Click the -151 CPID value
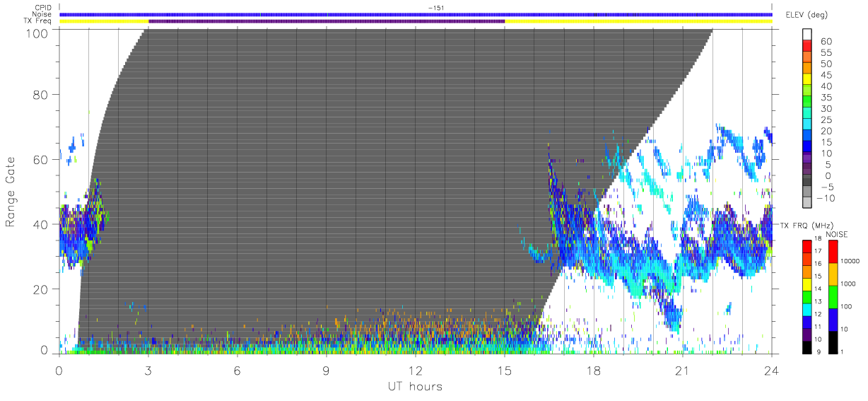This screenshot has height=401, width=868. coord(437,8)
